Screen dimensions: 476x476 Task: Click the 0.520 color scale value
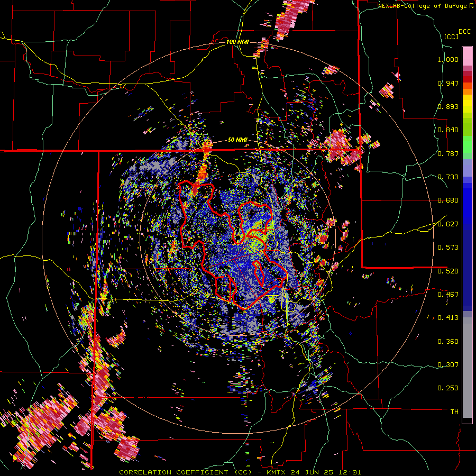click(x=448, y=271)
